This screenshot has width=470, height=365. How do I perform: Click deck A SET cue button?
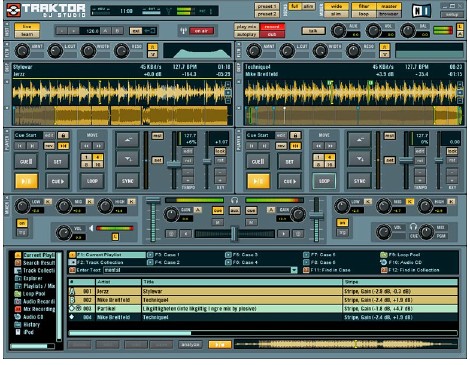pos(57,162)
